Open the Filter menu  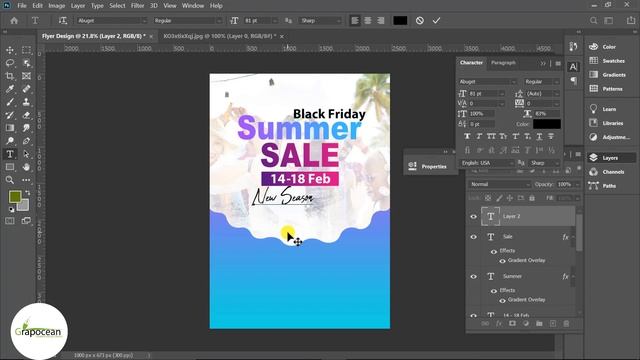[x=138, y=6]
